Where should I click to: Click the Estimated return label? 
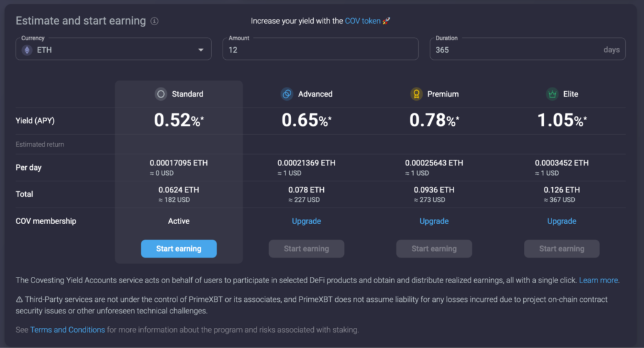tap(40, 145)
